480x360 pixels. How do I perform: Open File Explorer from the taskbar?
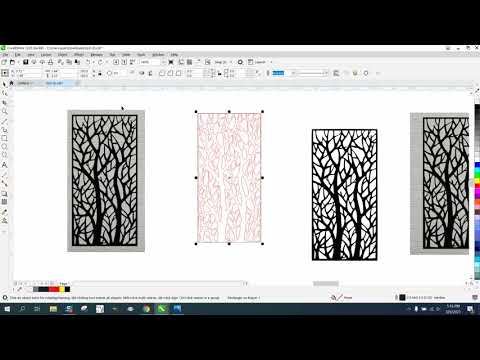click(x=53, y=309)
